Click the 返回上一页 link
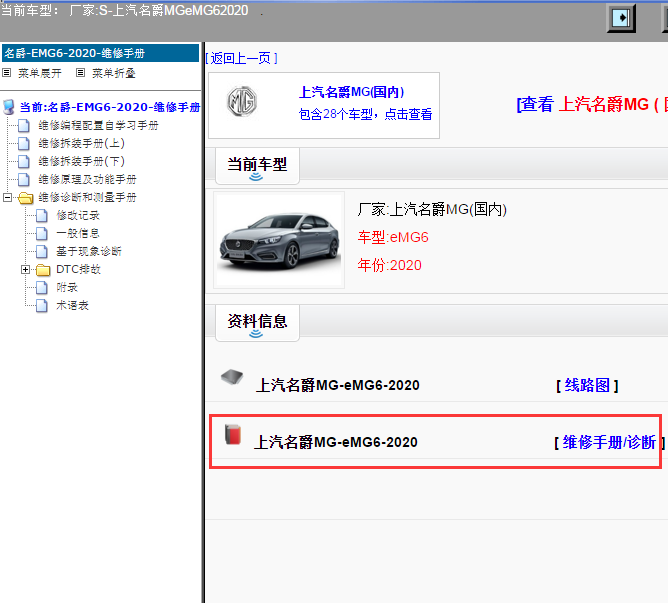Viewport: 668px width, 603px height. (x=241, y=58)
